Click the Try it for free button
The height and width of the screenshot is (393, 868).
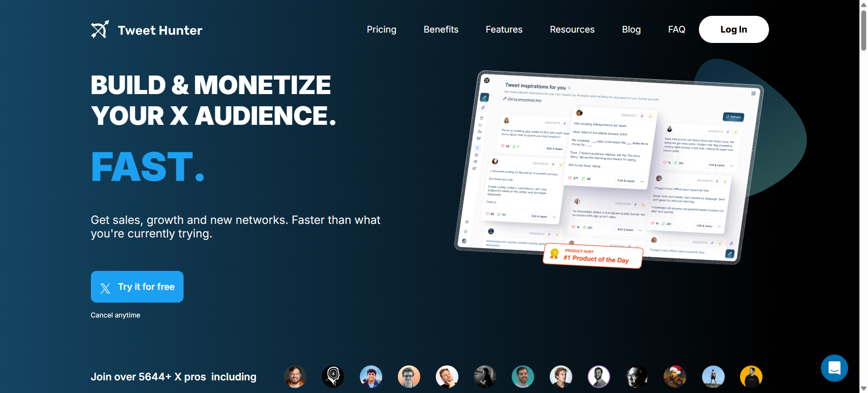[137, 287]
